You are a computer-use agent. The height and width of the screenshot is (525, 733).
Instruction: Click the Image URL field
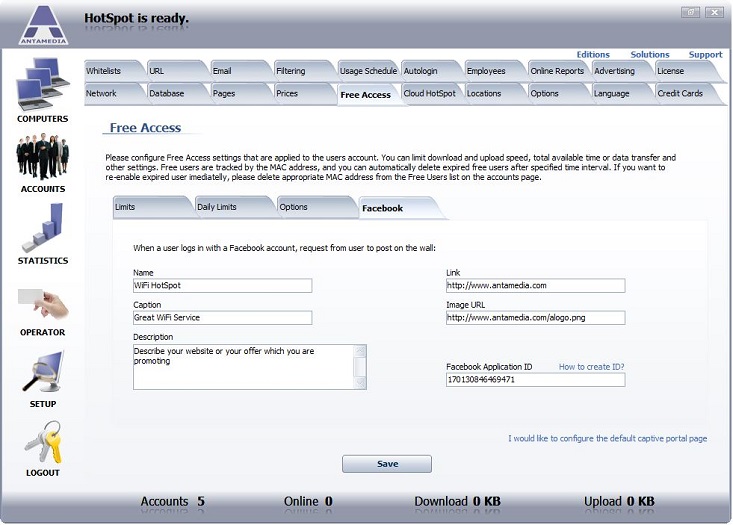coord(536,318)
